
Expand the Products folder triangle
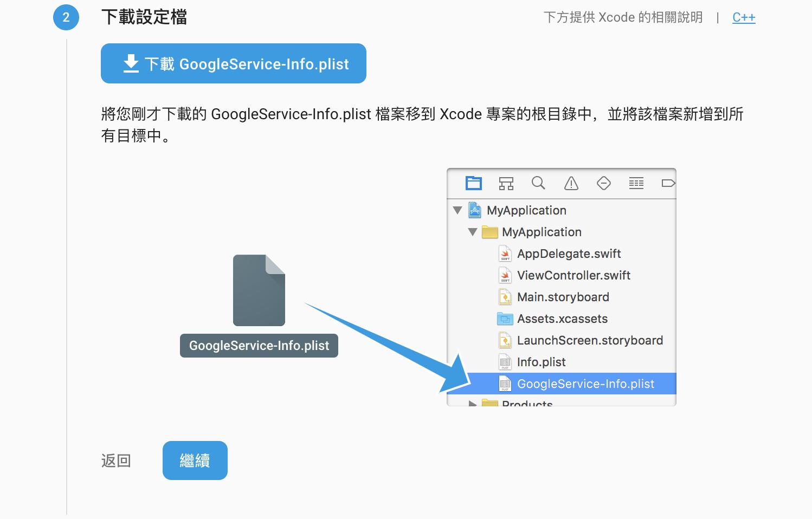pyautogui.click(x=473, y=404)
